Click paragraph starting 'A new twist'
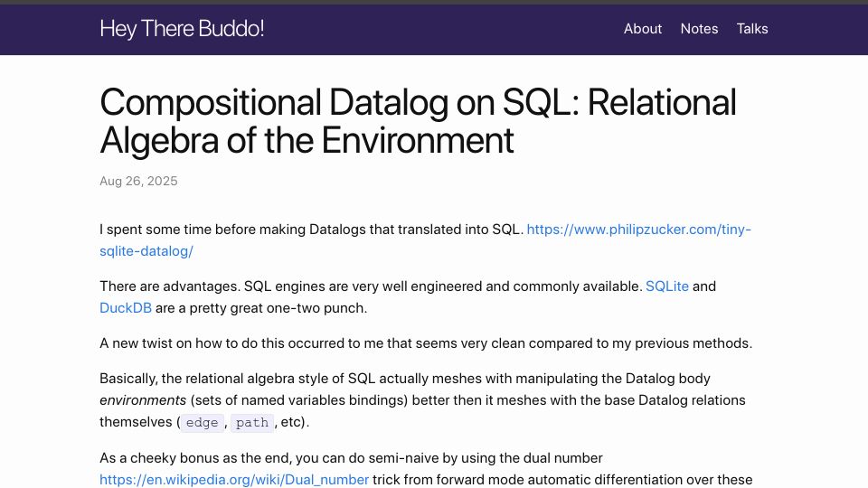 [x=426, y=343]
